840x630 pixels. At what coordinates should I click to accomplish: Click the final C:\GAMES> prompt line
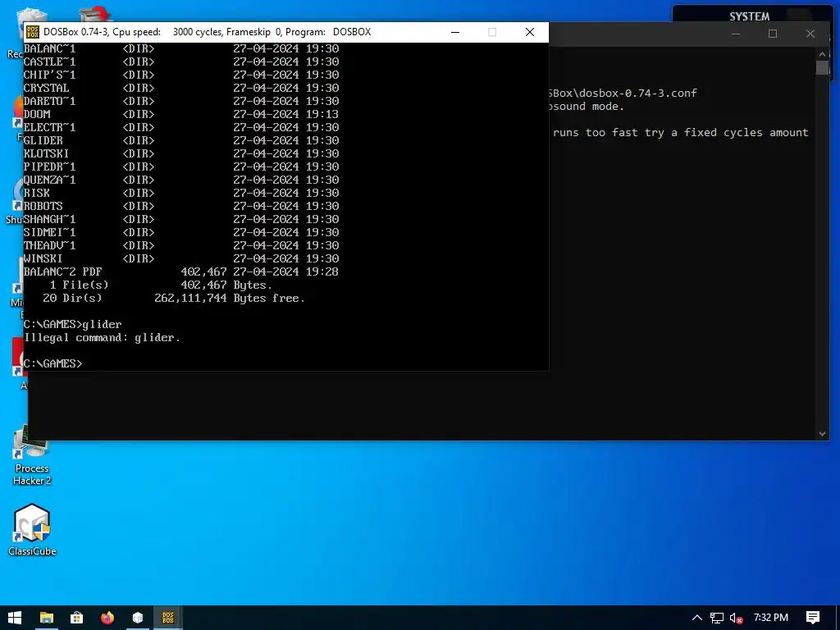(x=53, y=363)
